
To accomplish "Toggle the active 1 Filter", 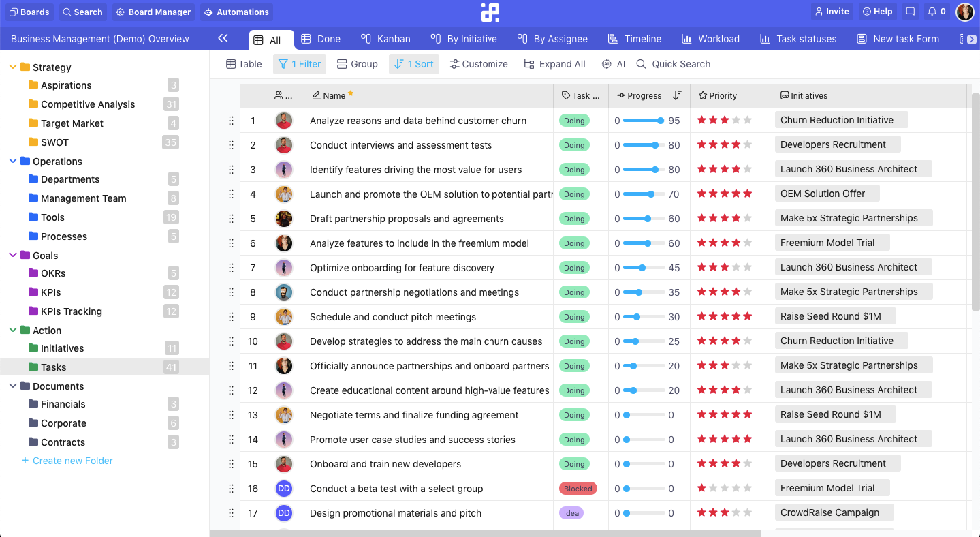I will 299,63.
